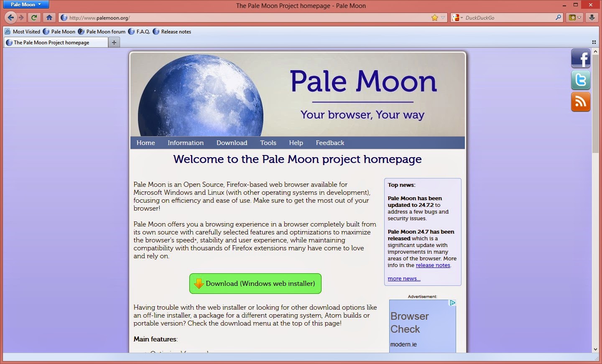Toggle the bookmark star for this page

(x=436, y=18)
